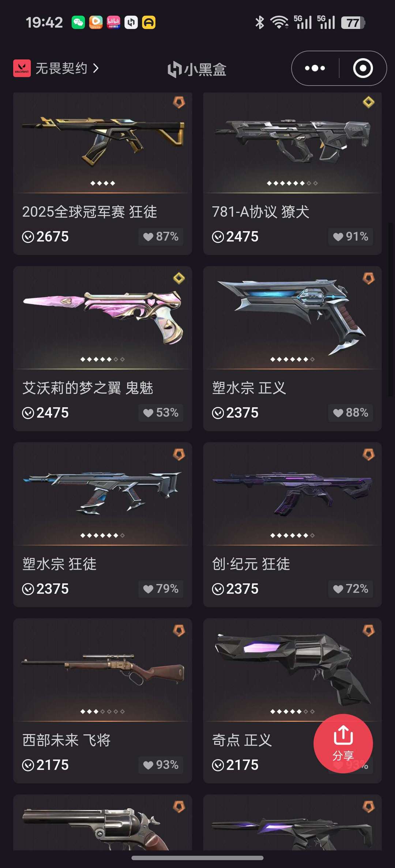Click the yellow tier badge on 781-A协议 獠犬
395x868 pixels.
click(368, 102)
